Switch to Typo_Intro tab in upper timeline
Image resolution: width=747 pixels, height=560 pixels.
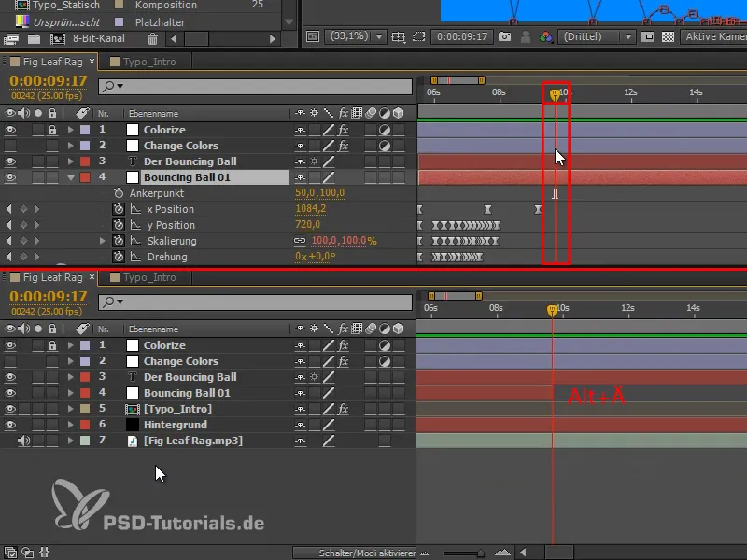coord(149,62)
